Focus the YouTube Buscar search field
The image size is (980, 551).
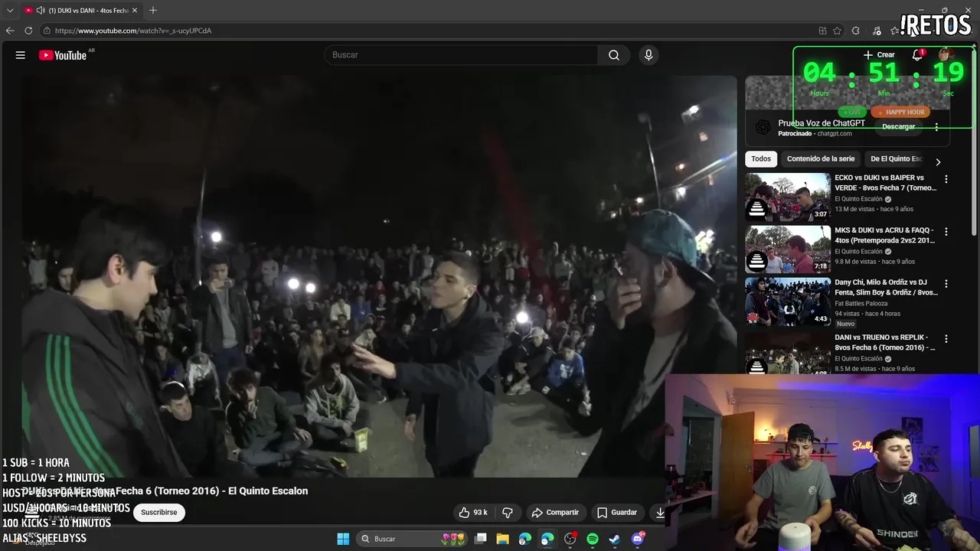tap(461, 55)
